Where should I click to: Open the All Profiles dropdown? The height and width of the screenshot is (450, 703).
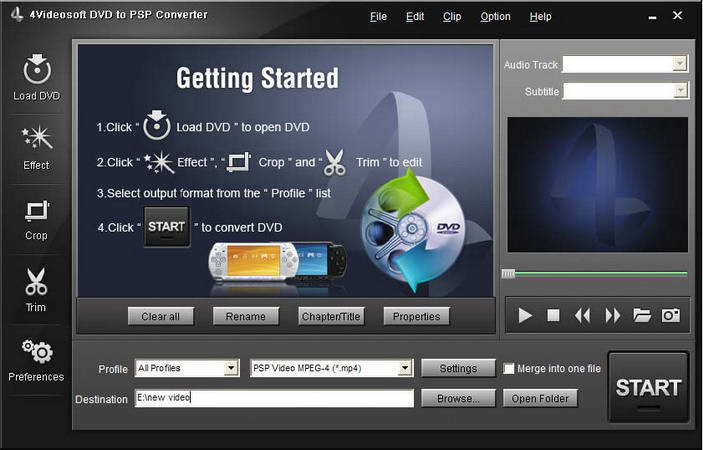click(x=230, y=368)
